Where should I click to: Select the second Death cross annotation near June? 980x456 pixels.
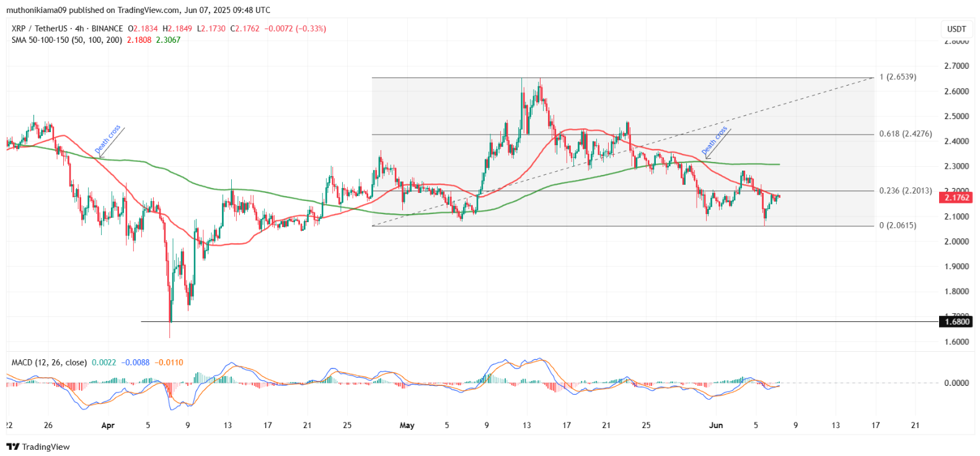point(715,141)
